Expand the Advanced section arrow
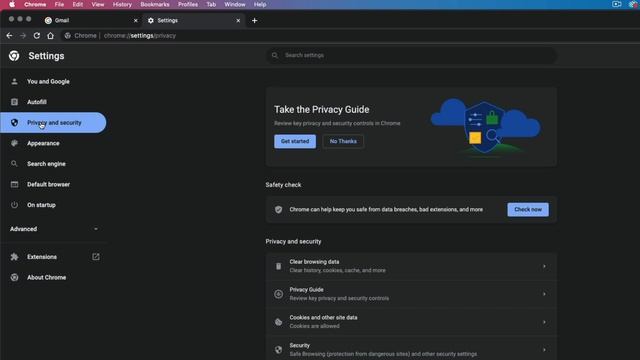The width and height of the screenshot is (640, 360). 96,229
